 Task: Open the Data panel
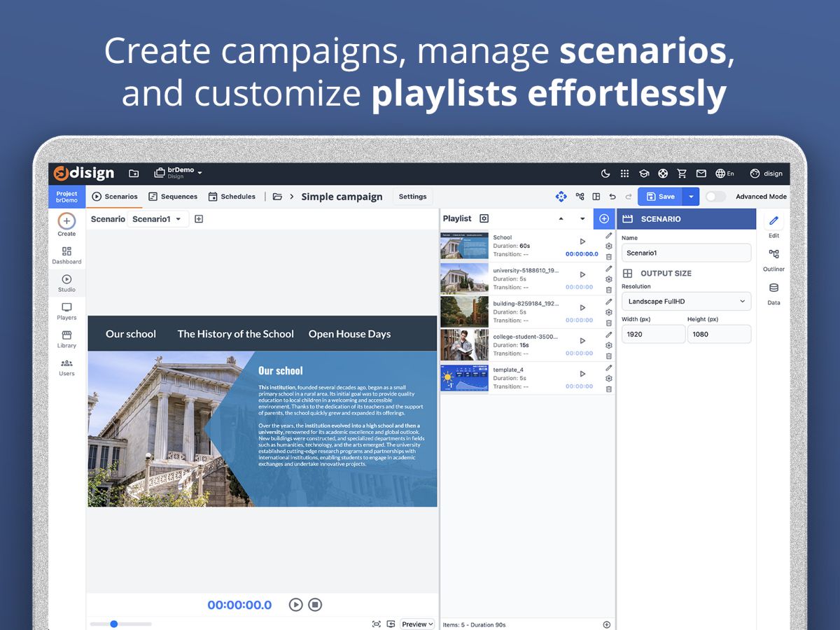[773, 293]
